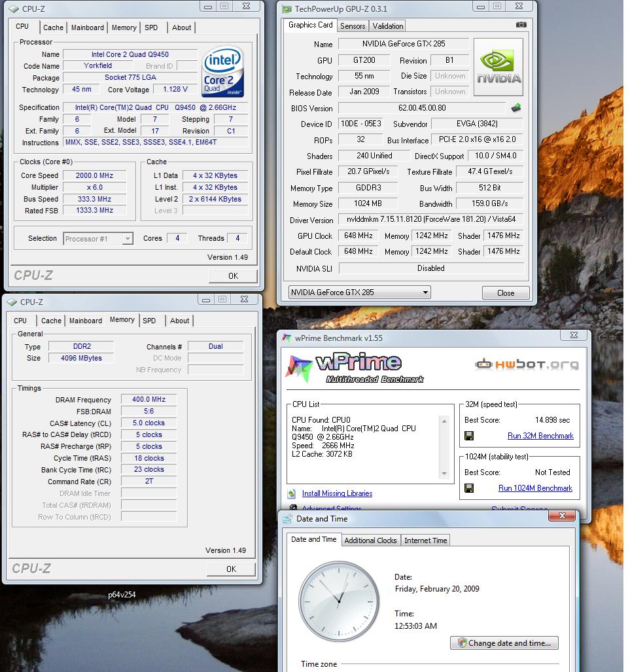The height and width of the screenshot is (672, 628).
Task: Click the Specification field in CPU-Z
Action: (x=156, y=107)
